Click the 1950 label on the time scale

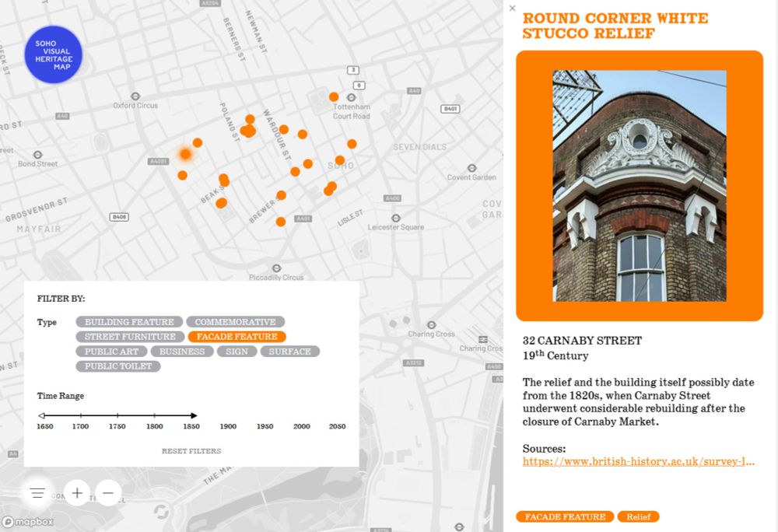point(265,426)
